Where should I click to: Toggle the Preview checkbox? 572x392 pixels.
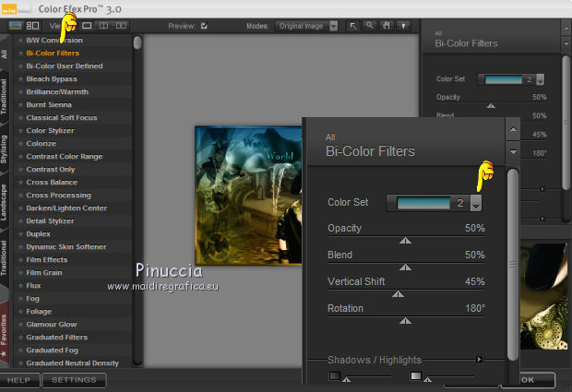point(204,26)
